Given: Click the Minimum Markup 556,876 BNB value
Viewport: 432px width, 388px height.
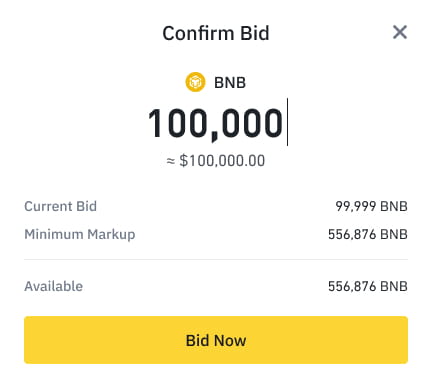Looking at the screenshot, I should pyautogui.click(x=368, y=234).
